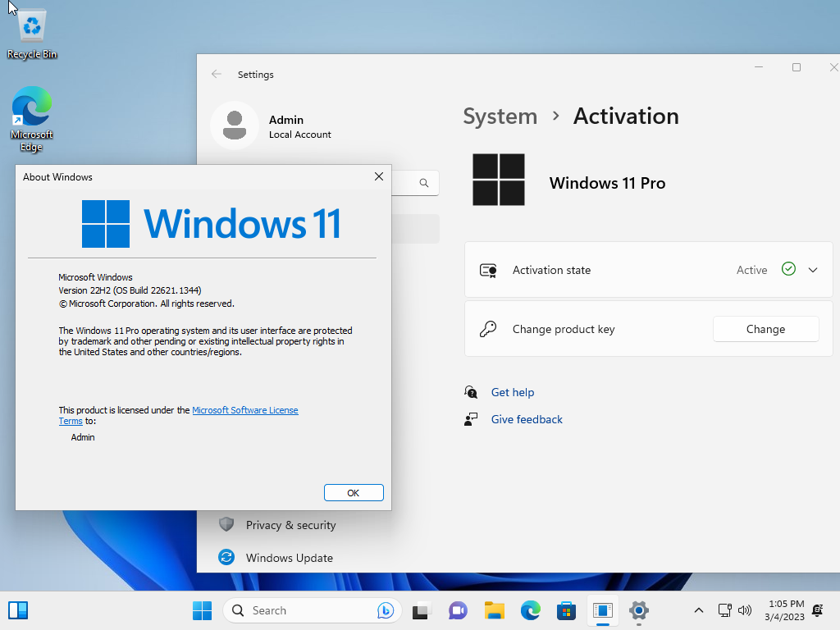Viewport: 840px width, 630px height.
Task: Open the Recycle Bin desktop icon
Action: tap(32, 33)
